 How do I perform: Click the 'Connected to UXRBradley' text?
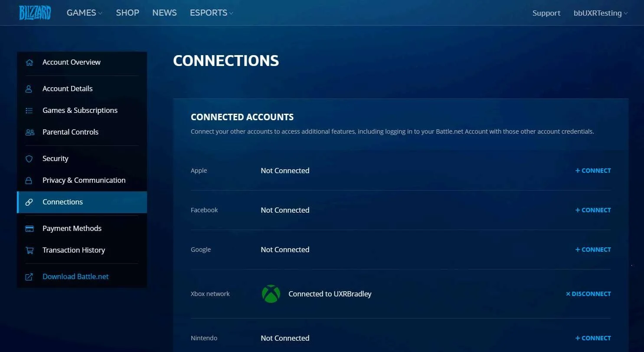330,294
